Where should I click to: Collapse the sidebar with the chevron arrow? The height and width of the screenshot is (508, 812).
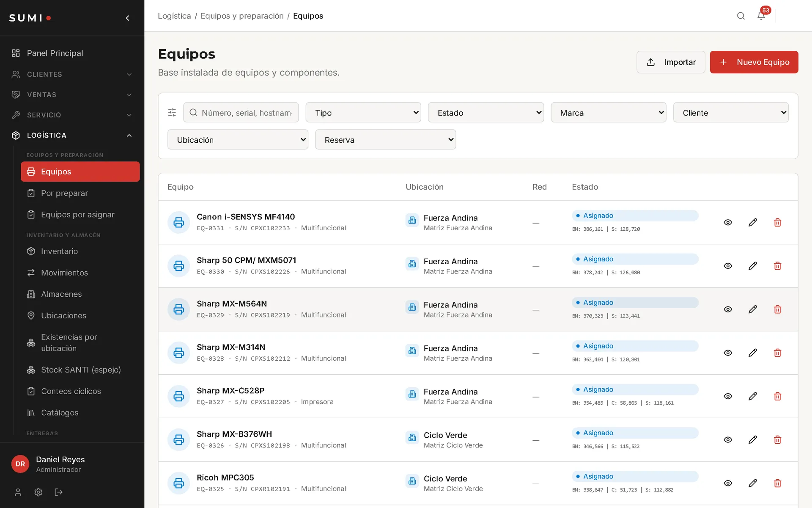127,18
